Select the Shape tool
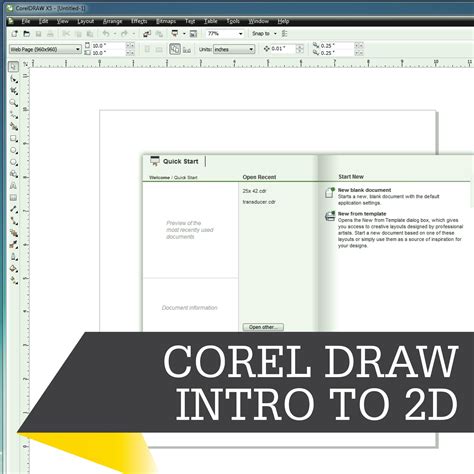 coord(14,79)
